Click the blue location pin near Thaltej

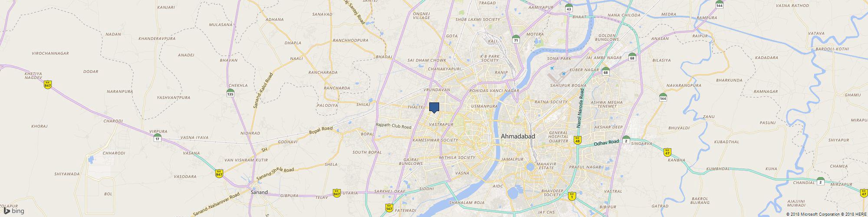[x=434, y=108]
